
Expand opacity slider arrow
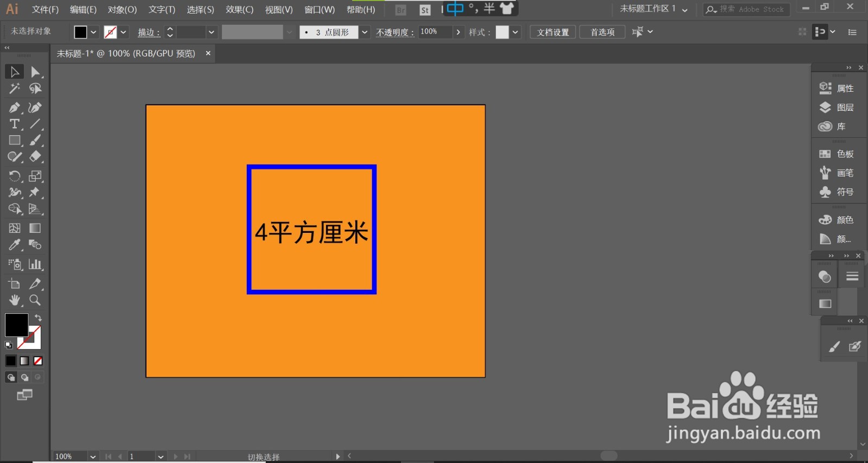click(459, 32)
